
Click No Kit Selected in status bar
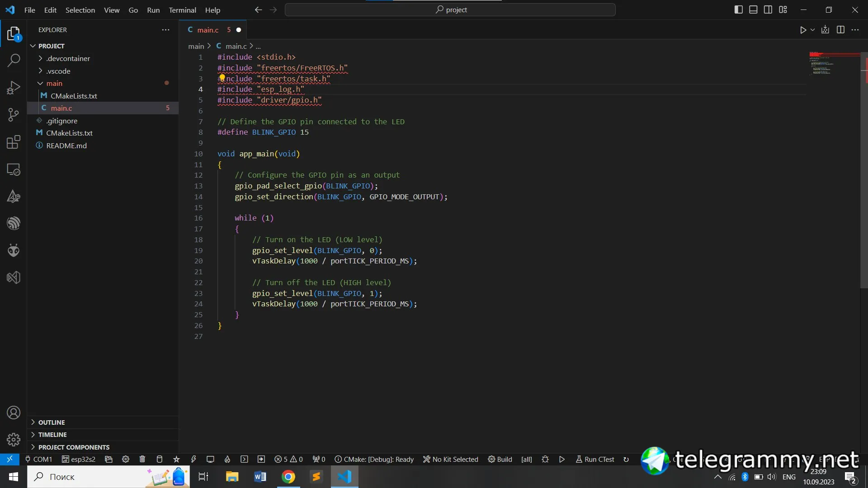coord(450,459)
